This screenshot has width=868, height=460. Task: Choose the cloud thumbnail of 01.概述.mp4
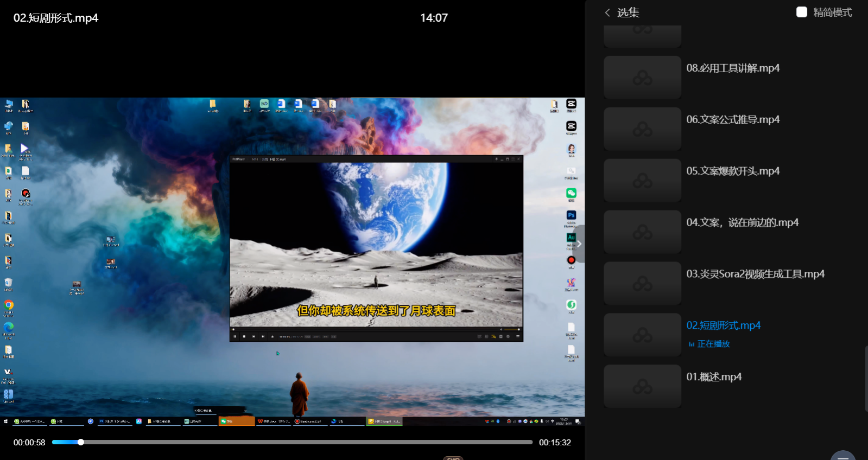pos(642,386)
